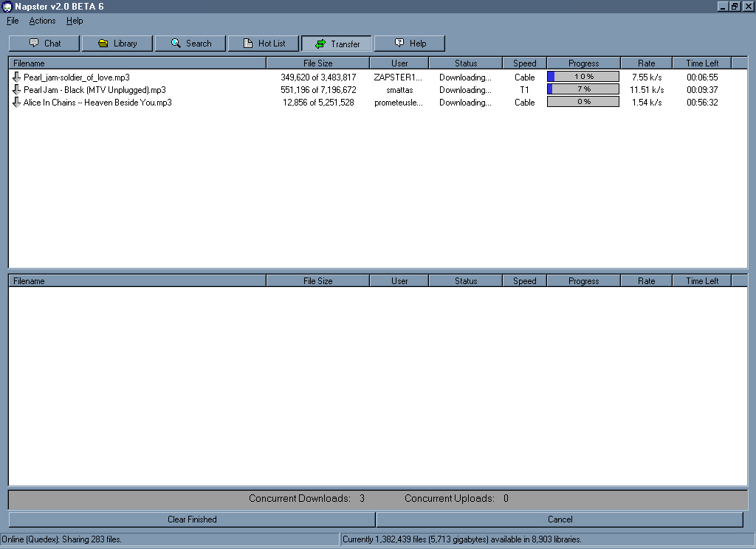Click the 0% progress bar for Heaven Beside You
The width and height of the screenshot is (756, 549).
pyautogui.click(x=583, y=102)
